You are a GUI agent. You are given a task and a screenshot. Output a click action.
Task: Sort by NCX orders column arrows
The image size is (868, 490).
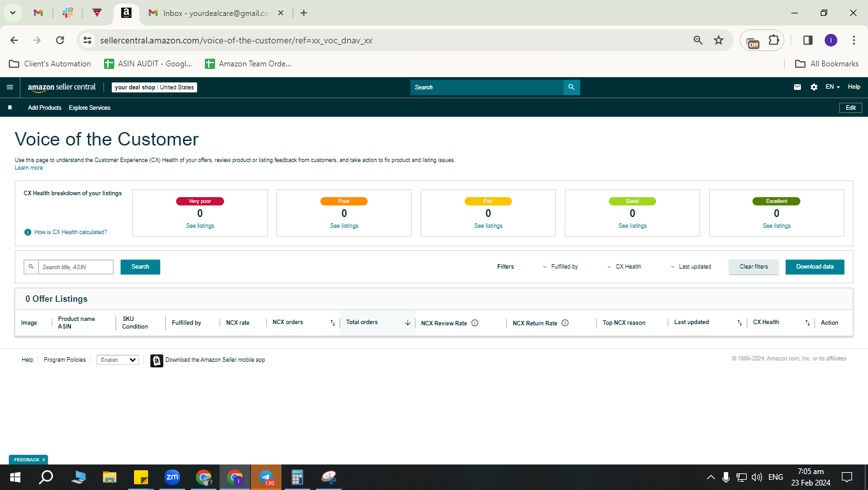click(333, 323)
